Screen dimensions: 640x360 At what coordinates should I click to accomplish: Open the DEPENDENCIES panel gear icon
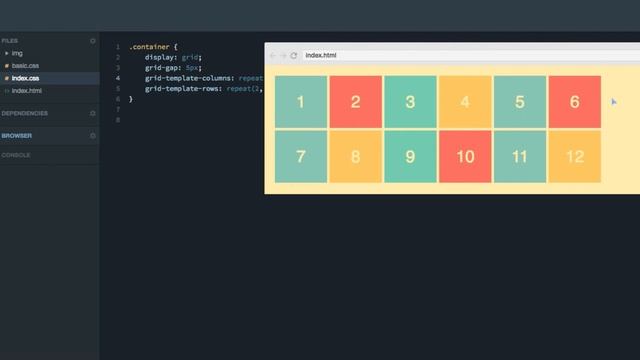coord(93,113)
